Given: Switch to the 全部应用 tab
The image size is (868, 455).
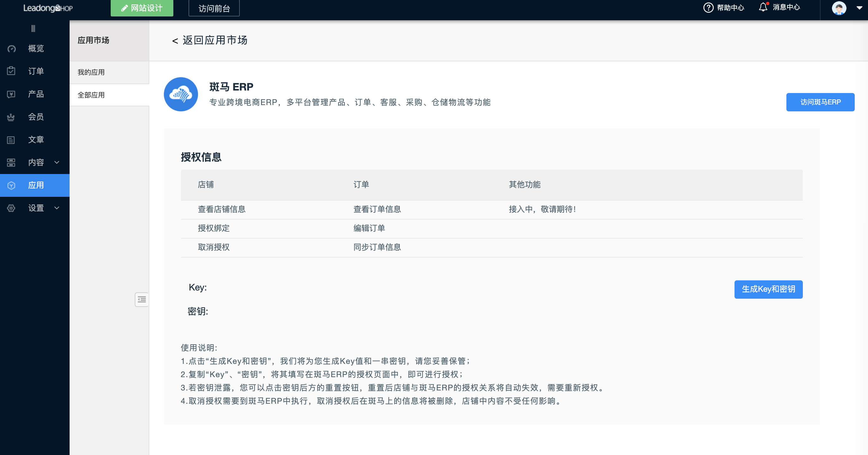Looking at the screenshot, I should [x=91, y=95].
